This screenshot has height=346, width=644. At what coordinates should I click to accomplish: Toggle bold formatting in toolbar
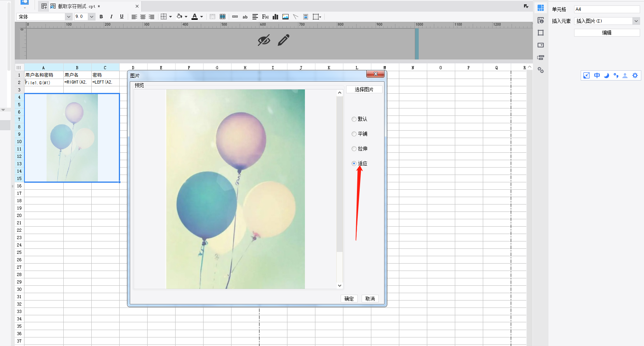[x=101, y=17]
